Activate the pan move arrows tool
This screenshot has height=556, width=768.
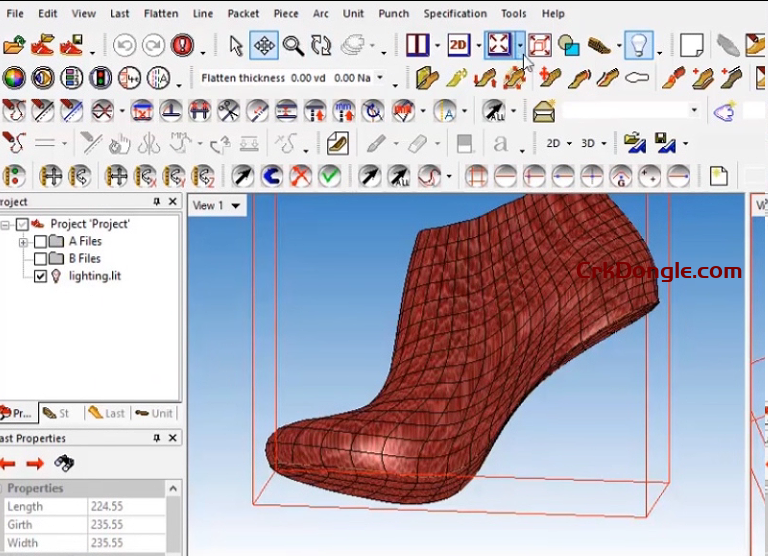pos(264,45)
